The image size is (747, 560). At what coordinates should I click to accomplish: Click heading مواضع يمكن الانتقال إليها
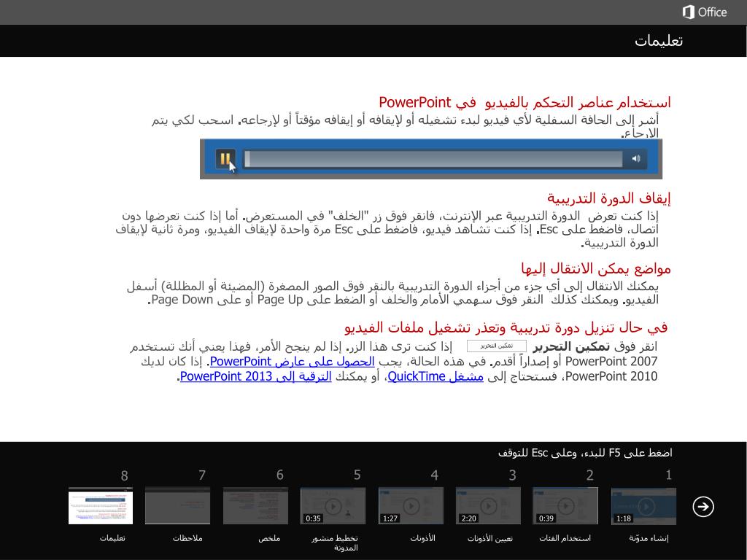[x=595, y=269]
